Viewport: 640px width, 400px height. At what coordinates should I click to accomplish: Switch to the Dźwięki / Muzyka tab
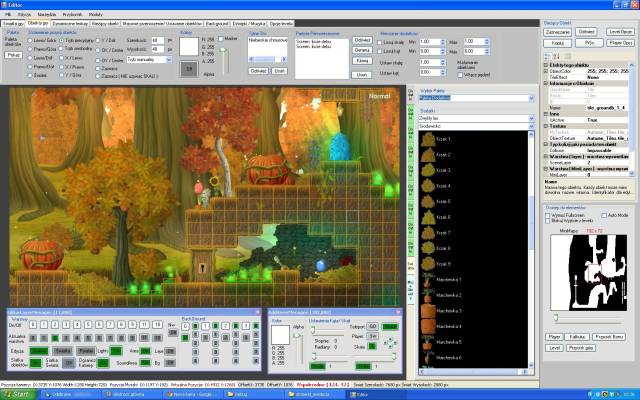[249, 24]
